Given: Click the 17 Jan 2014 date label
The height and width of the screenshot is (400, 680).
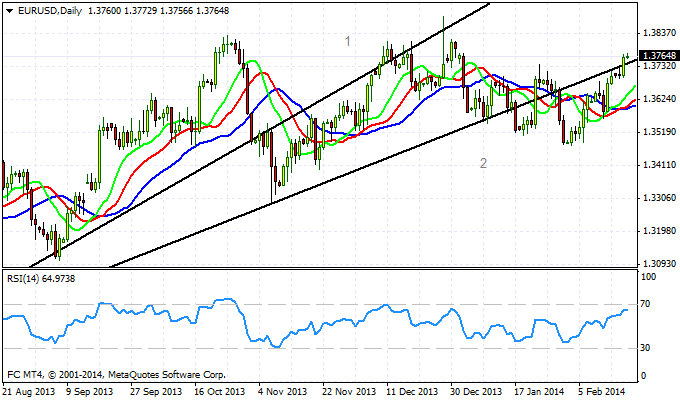Looking at the screenshot, I should pos(540,392).
